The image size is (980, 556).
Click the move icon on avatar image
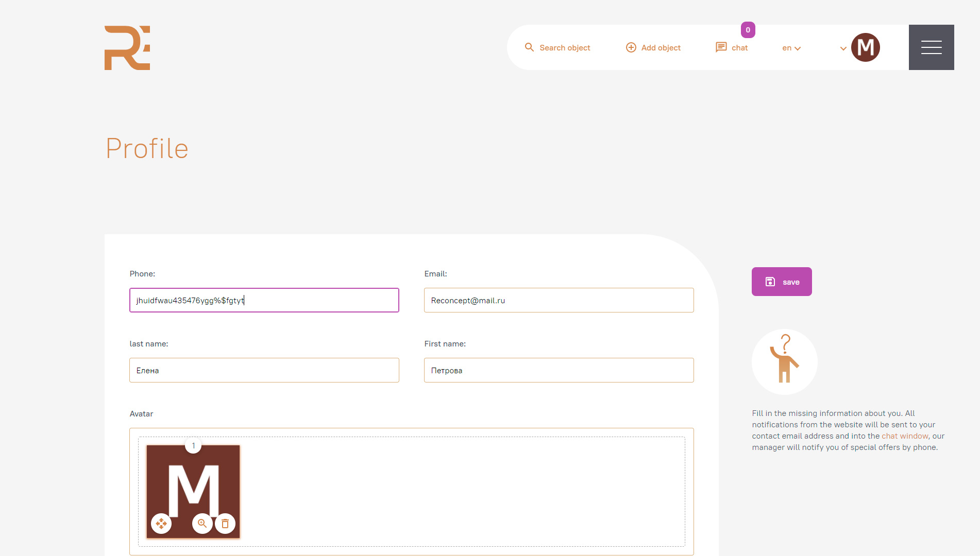[161, 524]
